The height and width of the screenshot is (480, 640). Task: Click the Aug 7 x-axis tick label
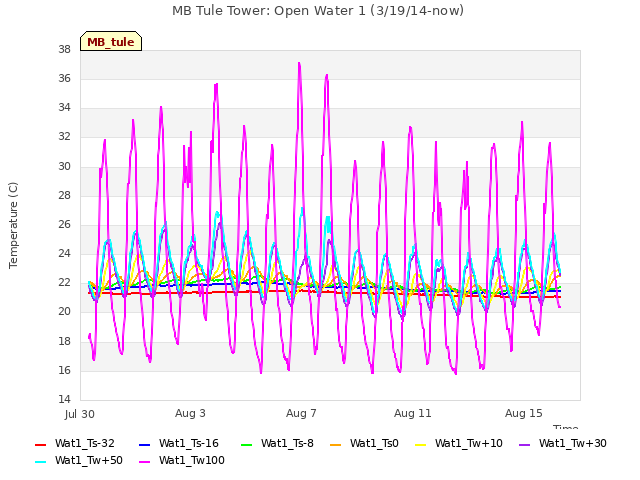[301, 413]
